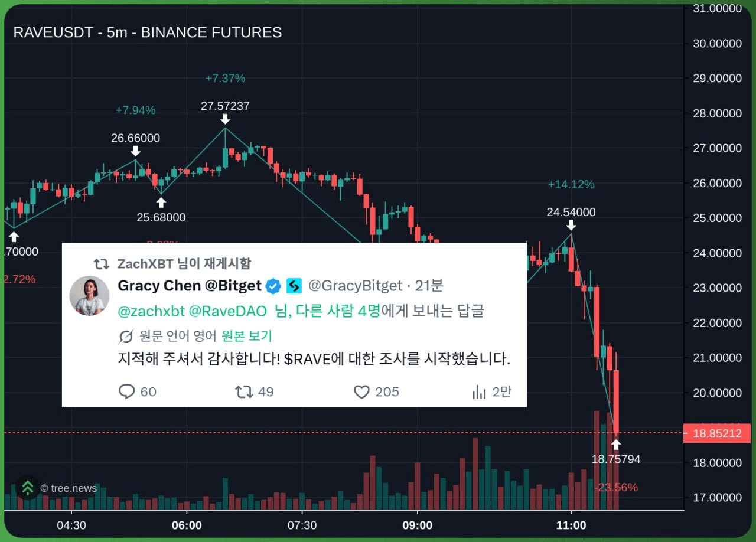
Task: Click the tree.news green logo icon
Action: 27,488
